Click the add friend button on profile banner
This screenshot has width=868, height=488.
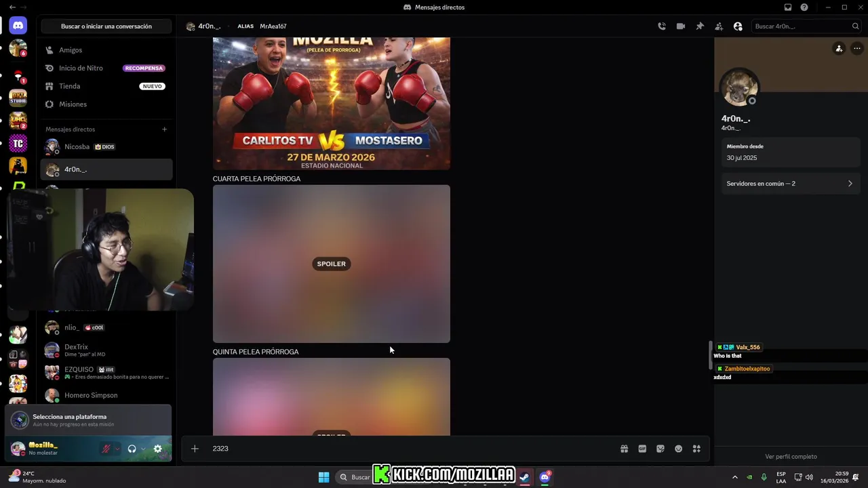coord(839,49)
